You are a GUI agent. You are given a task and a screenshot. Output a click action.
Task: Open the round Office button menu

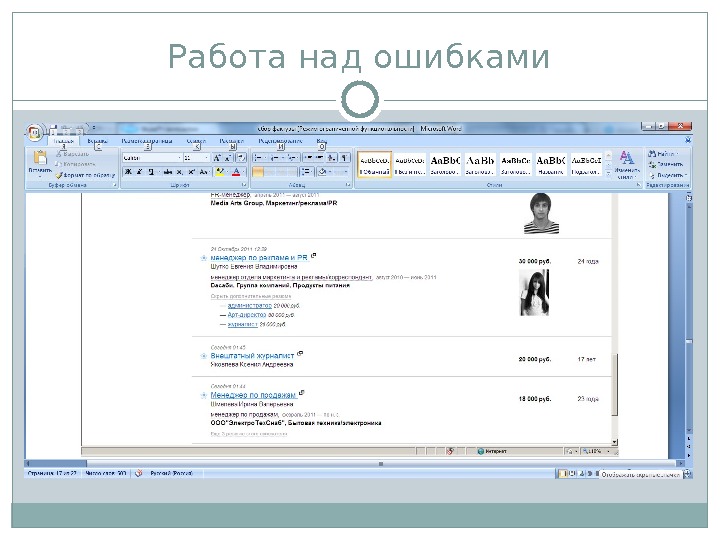point(34,132)
